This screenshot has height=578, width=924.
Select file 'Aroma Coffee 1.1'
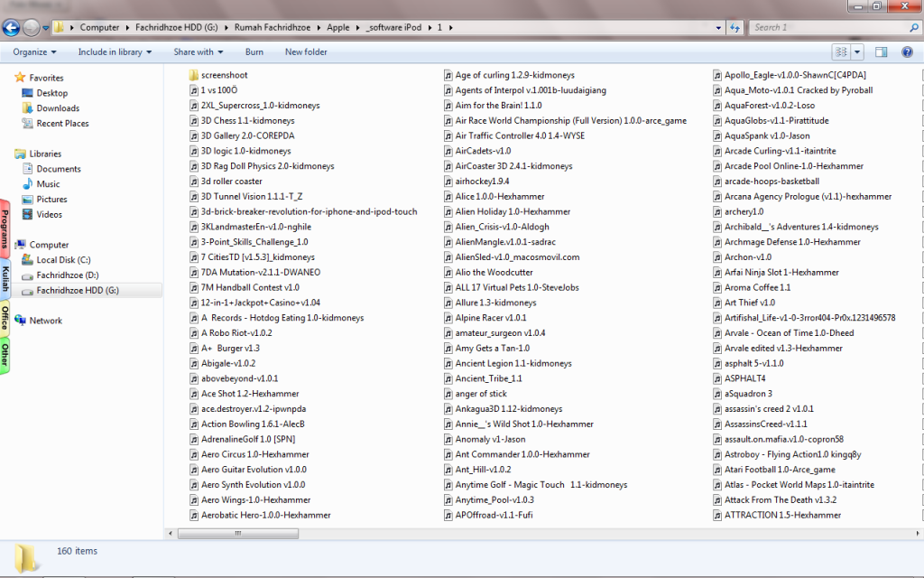(x=757, y=288)
